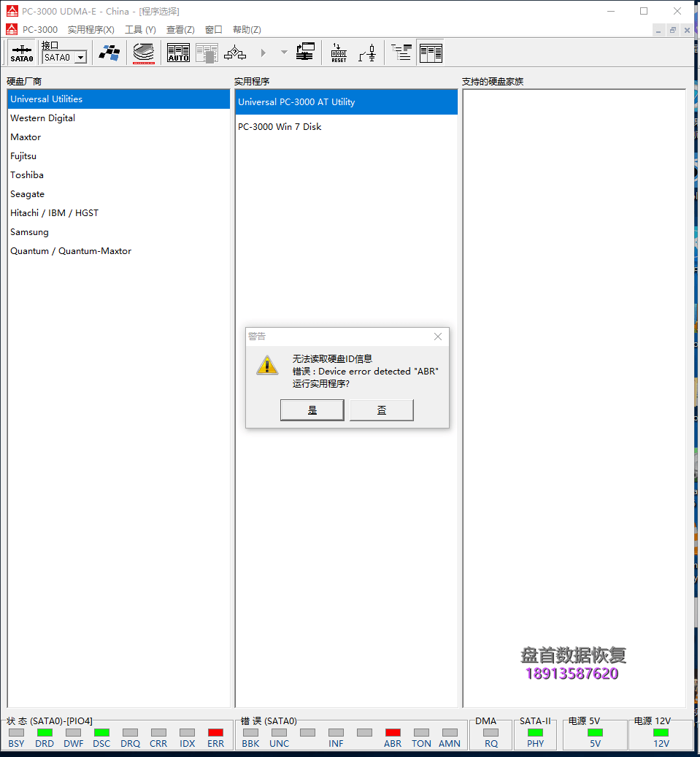Click the power switch circuit icon

pyautogui.click(x=367, y=53)
